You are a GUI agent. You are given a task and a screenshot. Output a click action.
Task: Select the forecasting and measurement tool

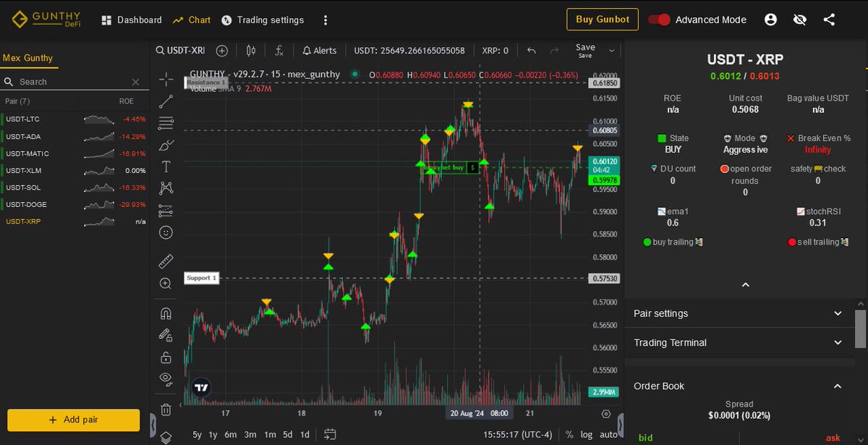tap(166, 211)
